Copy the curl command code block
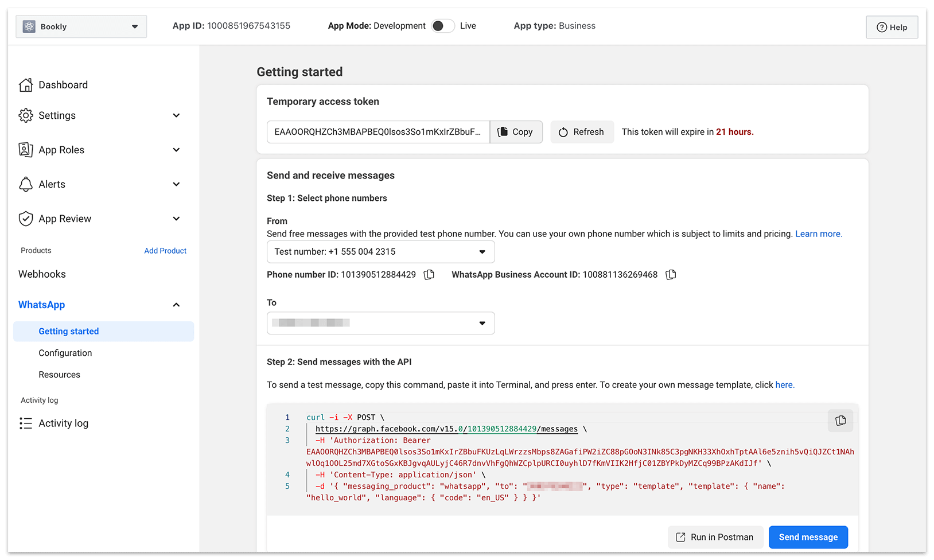Viewport: 934px width, 560px height. (x=840, y=421)
